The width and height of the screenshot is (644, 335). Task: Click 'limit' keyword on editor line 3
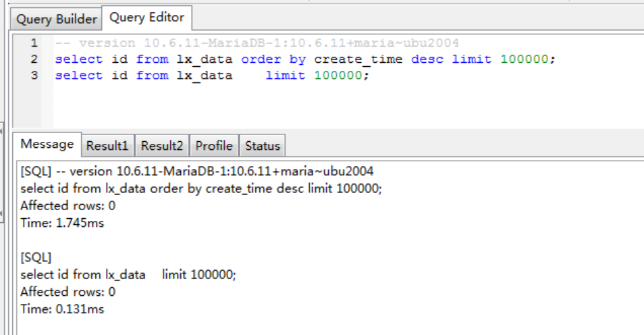286,76
